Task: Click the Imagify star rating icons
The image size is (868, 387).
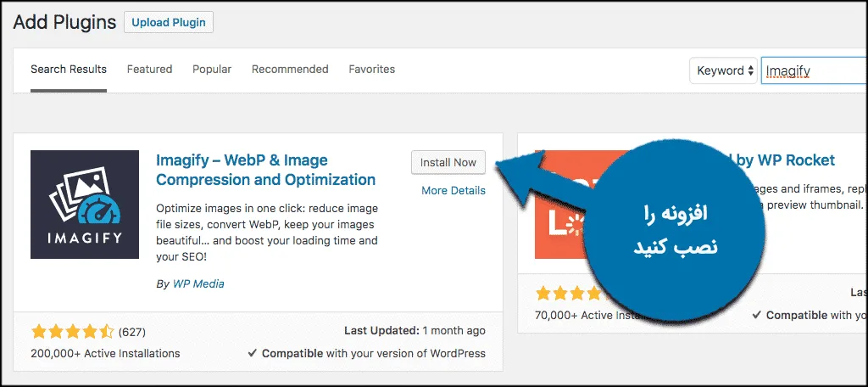Action: 73,332
